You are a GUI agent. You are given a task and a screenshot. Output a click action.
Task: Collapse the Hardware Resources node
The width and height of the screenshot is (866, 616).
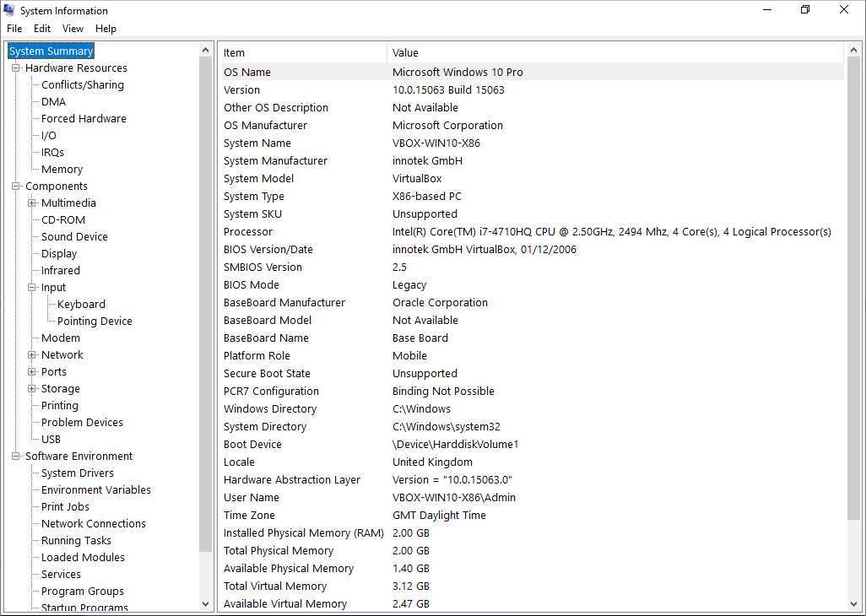(16, 68)
